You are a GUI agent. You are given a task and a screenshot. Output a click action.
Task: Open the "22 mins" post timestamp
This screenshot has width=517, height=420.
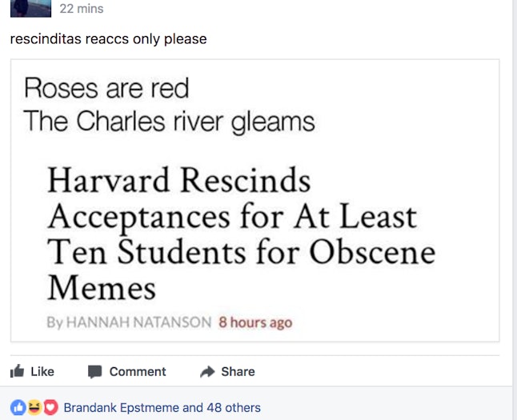tap(82, 9)
